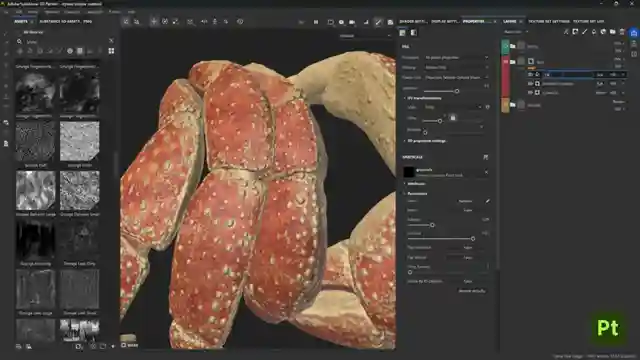The height and width of the screenshot is (360, 640).
Task: Switch to the Display Settings tab
Action: (445, 21)
